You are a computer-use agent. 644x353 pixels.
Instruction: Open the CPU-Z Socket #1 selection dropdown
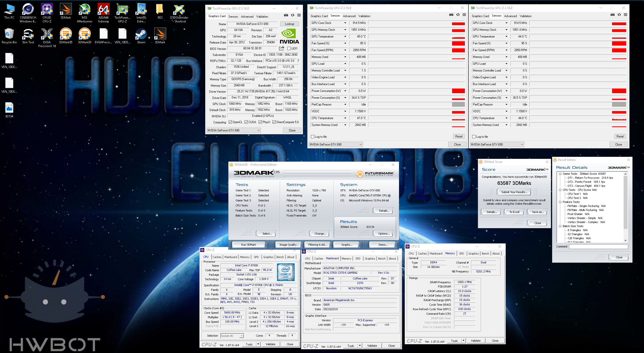(x=232, y=336)
